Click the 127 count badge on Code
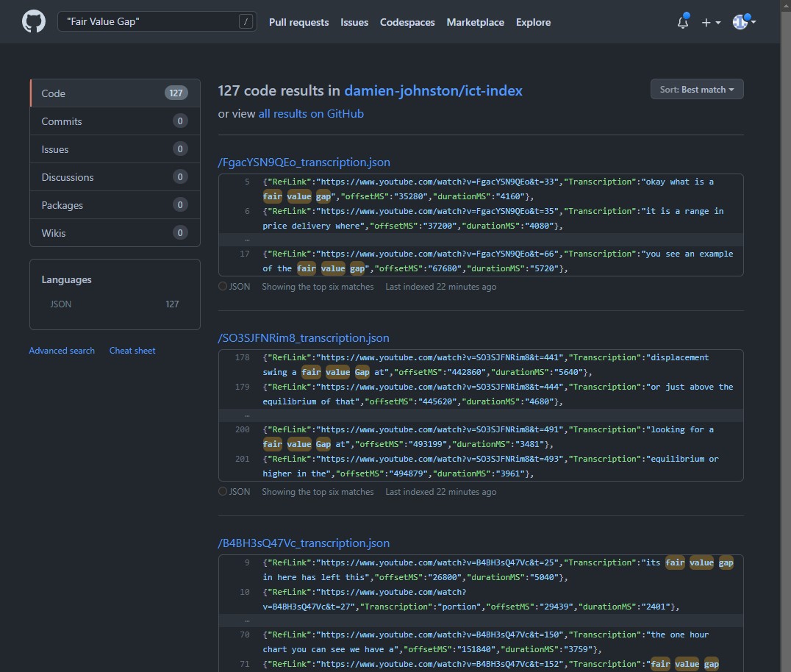Image resolution: width=791 pixels, height=672 pixels. pos(176,93)
